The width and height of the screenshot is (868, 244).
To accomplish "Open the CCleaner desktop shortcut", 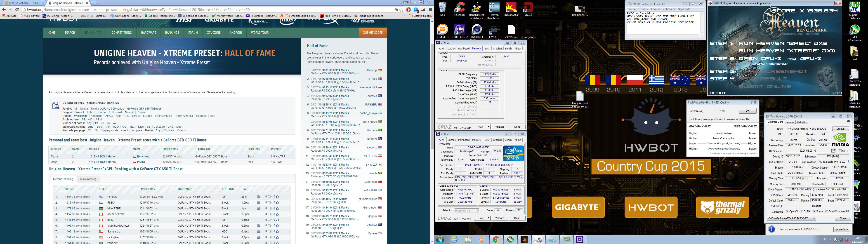I will coord(460,9).
